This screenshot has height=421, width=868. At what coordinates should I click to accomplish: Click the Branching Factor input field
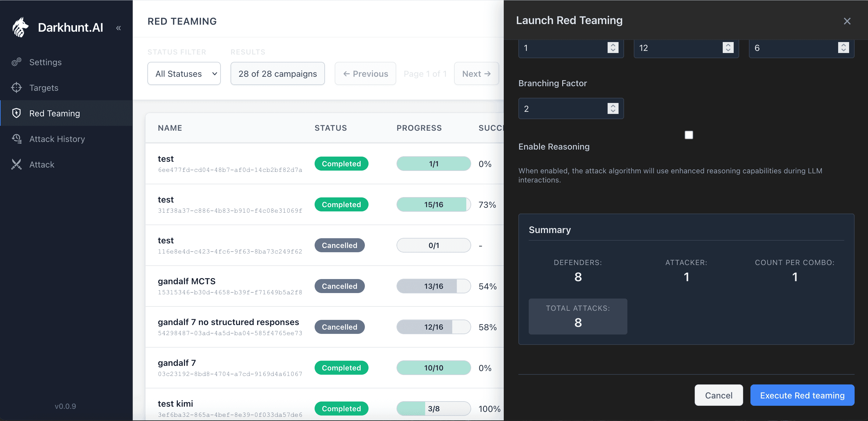[x=563, y=108]
